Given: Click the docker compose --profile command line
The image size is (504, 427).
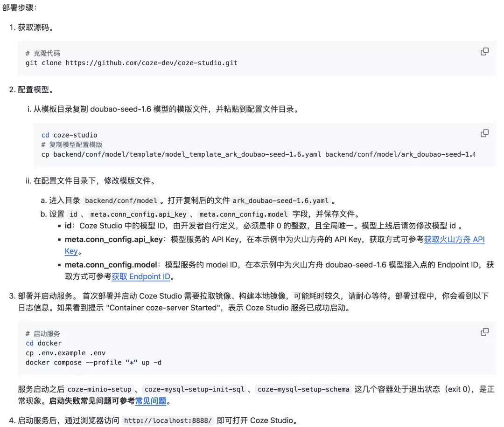Looking at the screenshot, I should click(x=93, y=363).
